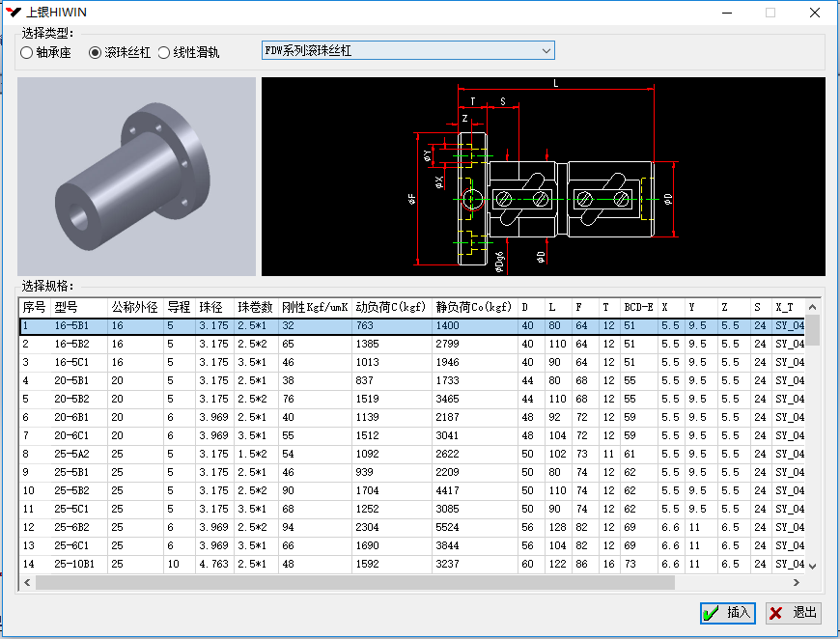Click the 公称外径 column header

[x=134, y=307]
